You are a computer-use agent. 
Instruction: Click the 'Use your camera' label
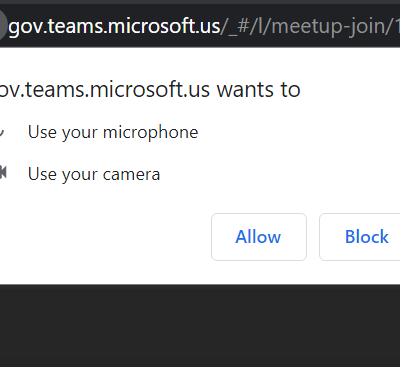click(94, 174)
